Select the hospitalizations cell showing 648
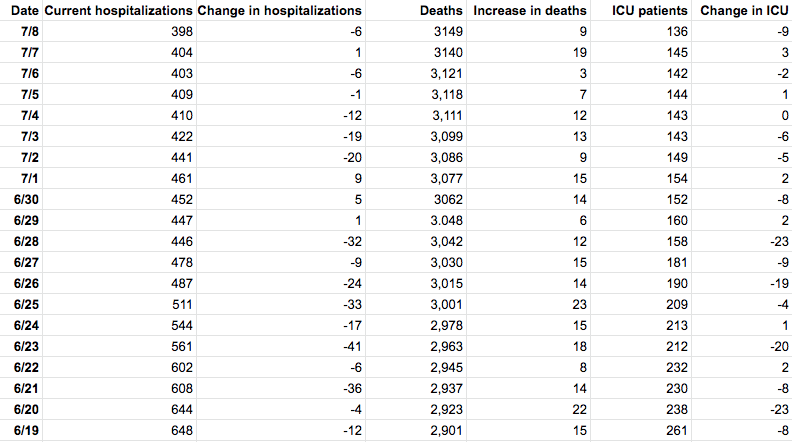Viewport: 792px width, 442px height. click(180, 431)
